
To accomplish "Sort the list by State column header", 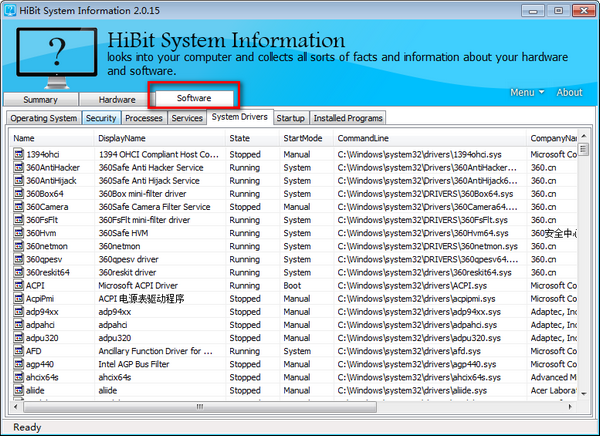I will 240,138.
